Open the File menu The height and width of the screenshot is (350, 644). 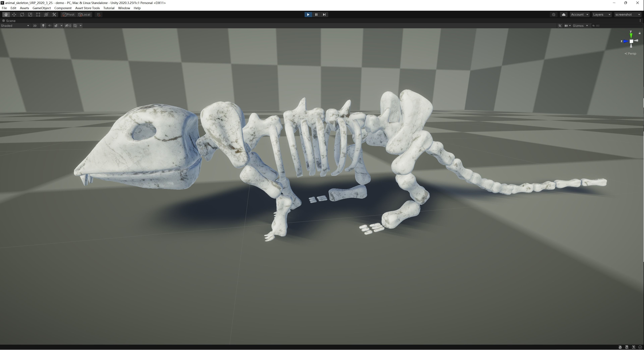click(x=4, y=8)
